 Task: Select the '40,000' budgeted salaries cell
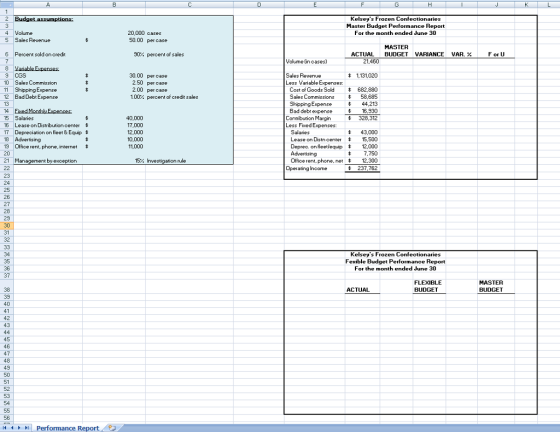[135, 118]
